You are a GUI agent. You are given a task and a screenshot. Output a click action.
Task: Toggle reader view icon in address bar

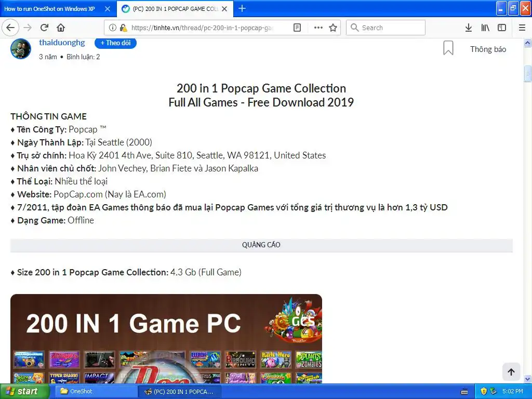pos(297,28)
